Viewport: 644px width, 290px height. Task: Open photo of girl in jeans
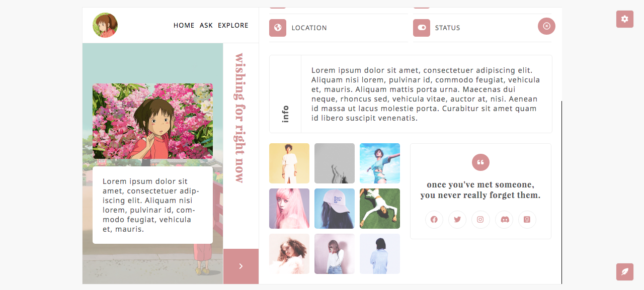(335, 254)
